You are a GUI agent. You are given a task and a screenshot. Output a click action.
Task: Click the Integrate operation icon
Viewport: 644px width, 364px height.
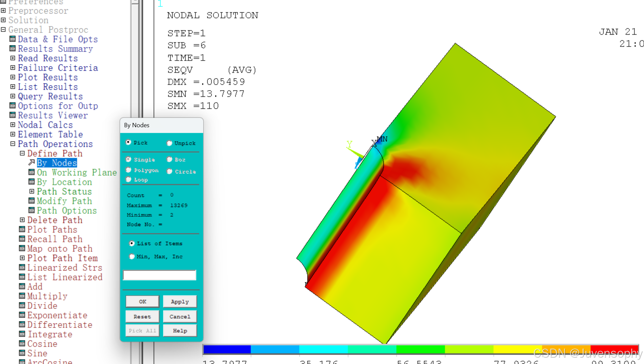(x=22, y=334)
